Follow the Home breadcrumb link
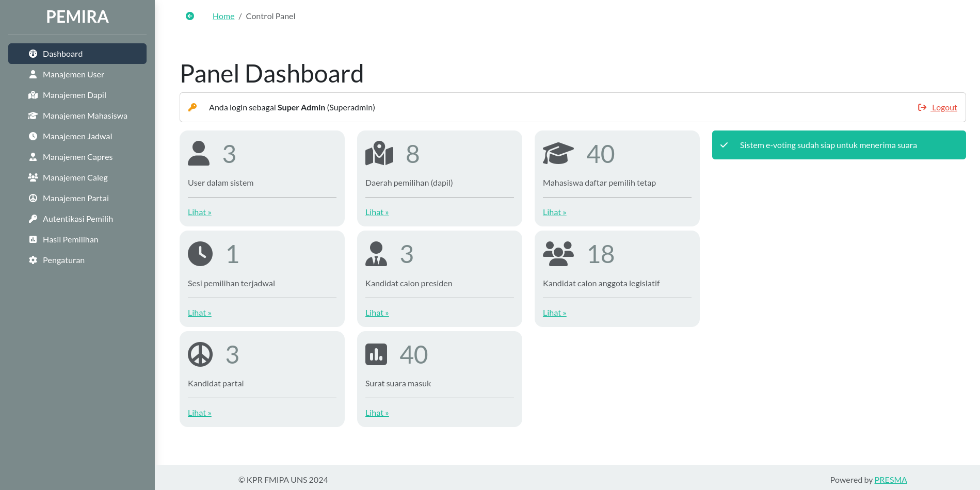The width and height of the screenshot is (980, 490). [x=223, y=16]
